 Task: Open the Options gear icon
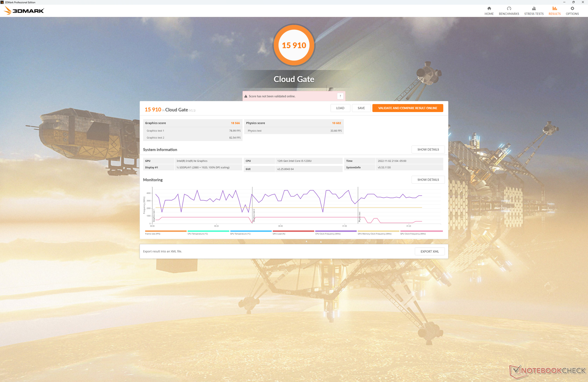(x=572, y=9)
